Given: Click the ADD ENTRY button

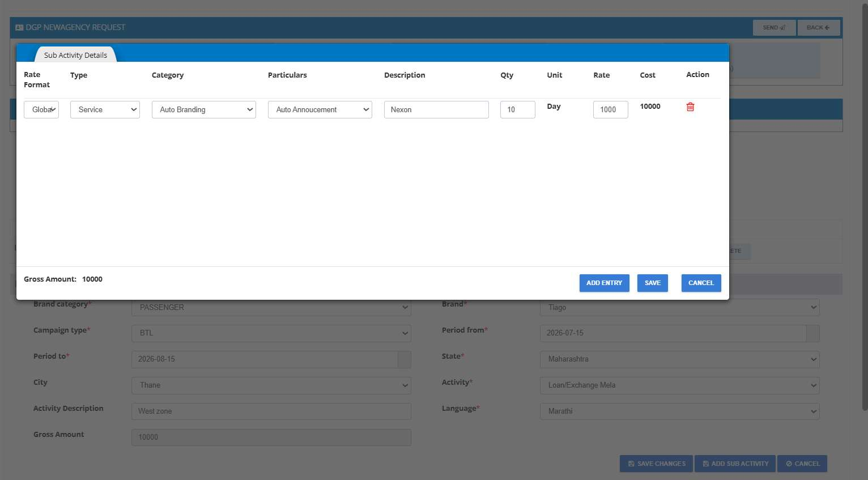Looking at the screenshot, I should 604,283.
